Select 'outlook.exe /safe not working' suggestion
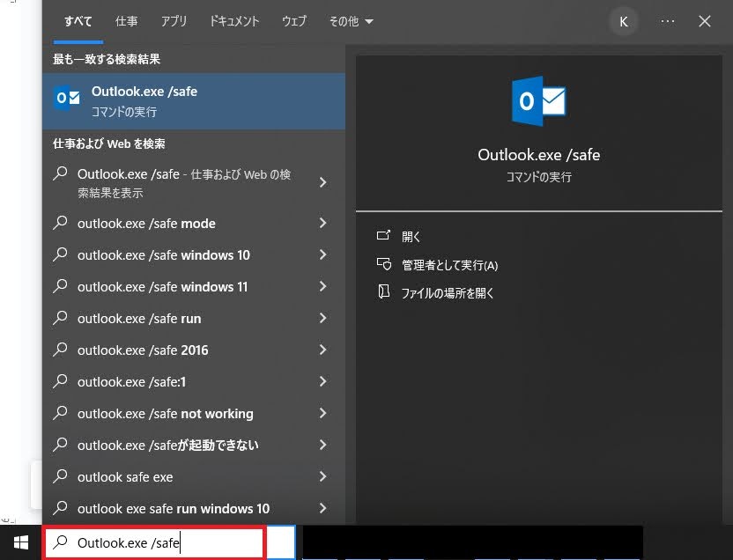This screenshot has width=733, height=560. (x=165, y=414)
